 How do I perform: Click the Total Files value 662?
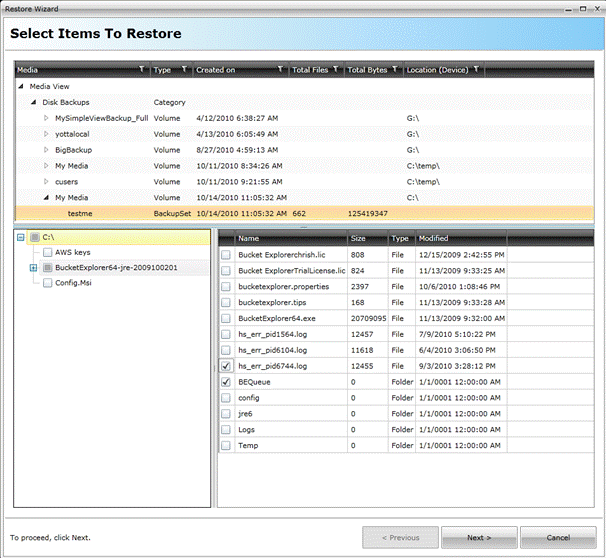click(x=299, y=213)
